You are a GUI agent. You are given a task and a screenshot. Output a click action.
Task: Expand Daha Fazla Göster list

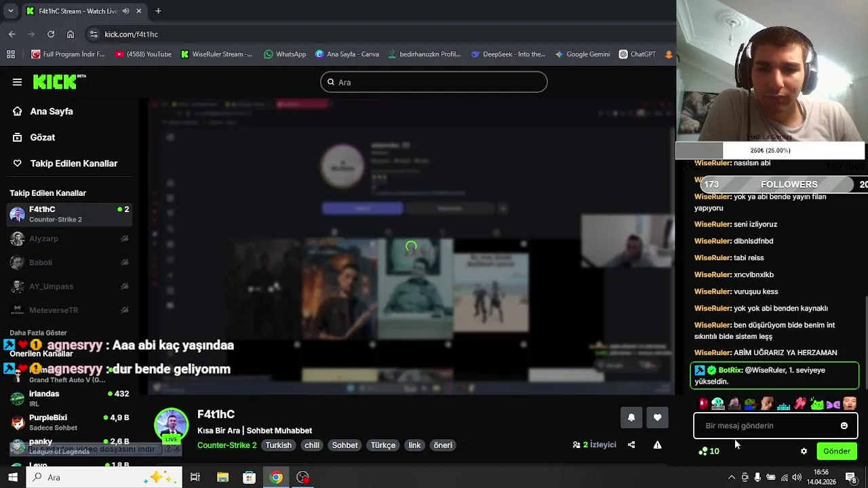(38, 333)
